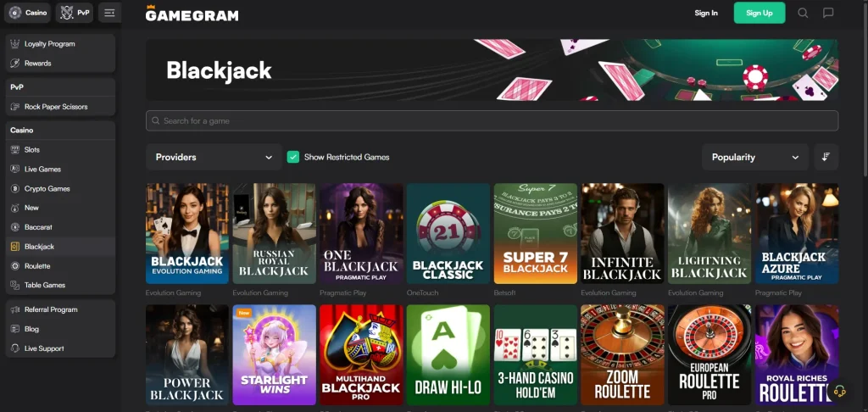Click the green Sign Up button

point(759,13)
